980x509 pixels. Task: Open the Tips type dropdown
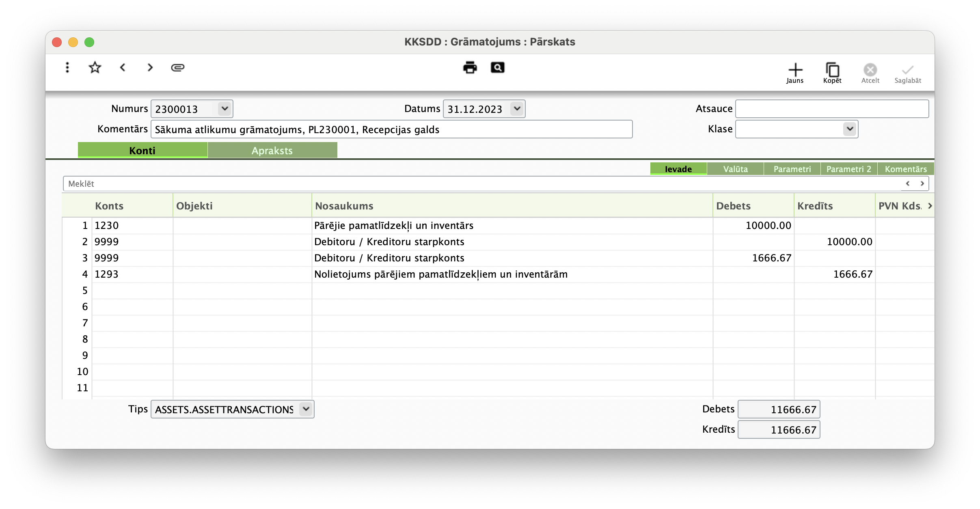click(x=306, y=409)
